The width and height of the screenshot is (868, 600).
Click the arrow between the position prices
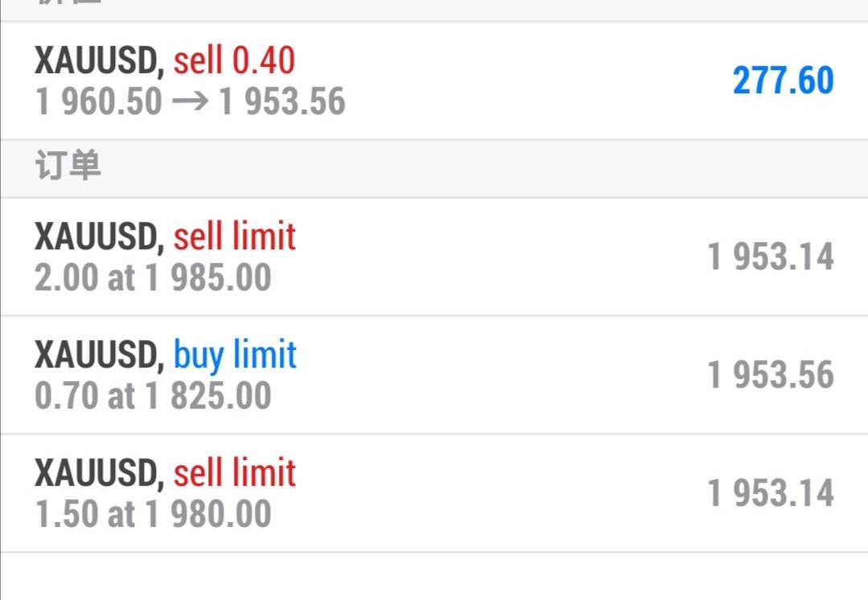click(190, 102)
